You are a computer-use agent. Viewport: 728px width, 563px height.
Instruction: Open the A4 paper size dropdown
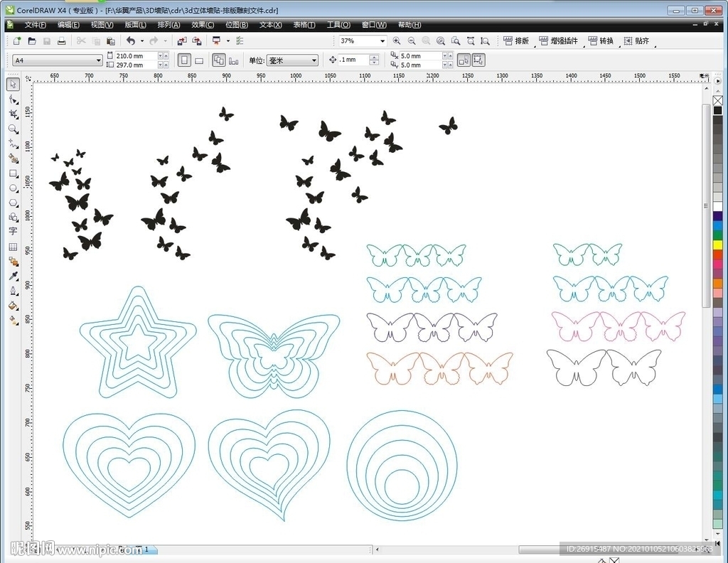click(x=98, y=60)
